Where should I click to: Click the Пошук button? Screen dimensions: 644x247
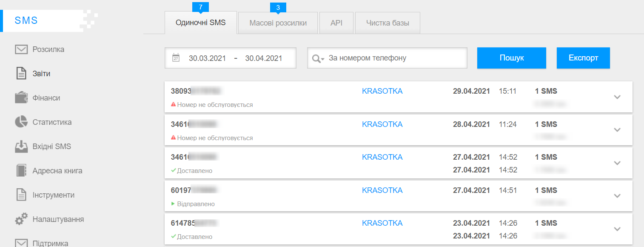tap(512, 58)
